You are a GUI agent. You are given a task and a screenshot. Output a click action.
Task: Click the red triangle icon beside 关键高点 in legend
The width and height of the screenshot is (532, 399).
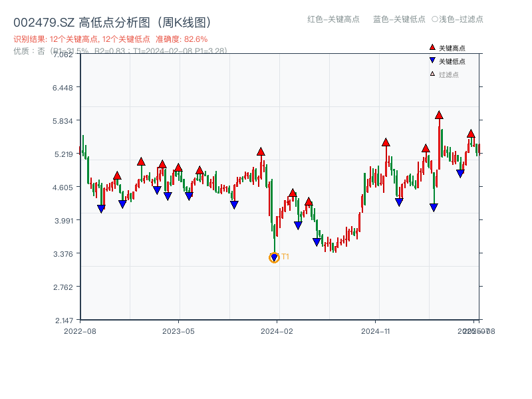coord(432,47)
